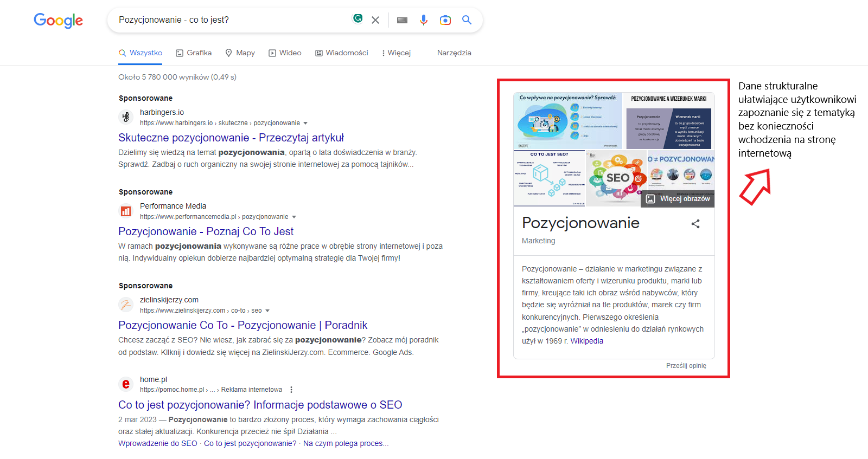
Task: Click harbingers.io site favicon
Action: pyautogui.click(x=126, y=117)
